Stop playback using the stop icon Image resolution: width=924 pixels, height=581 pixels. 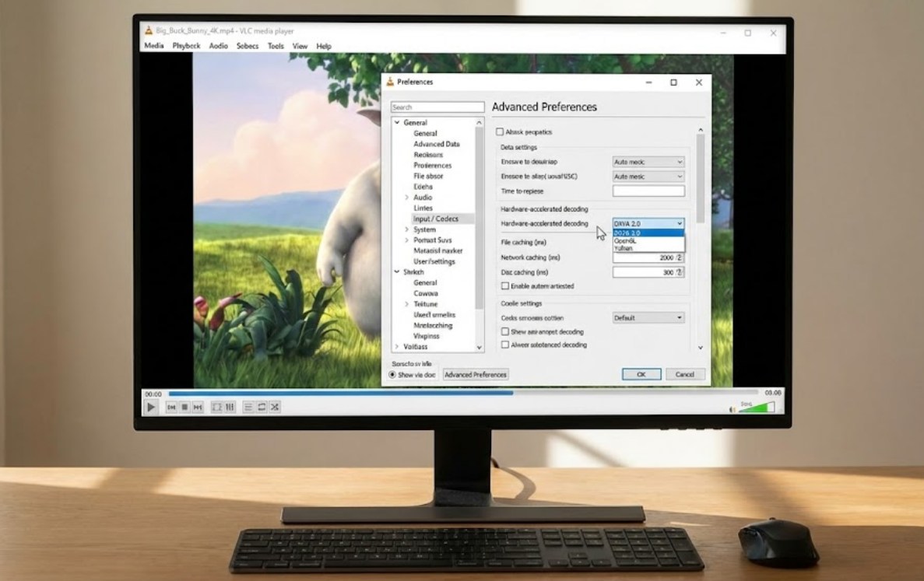(185, 407)
